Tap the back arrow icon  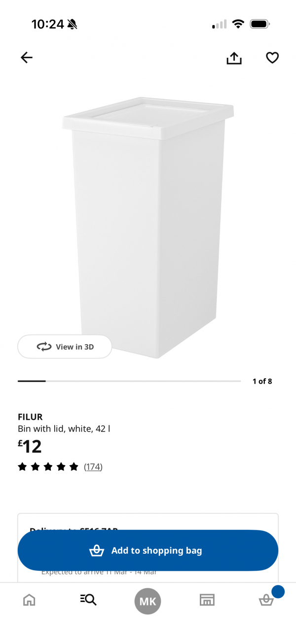coord(27,58)
